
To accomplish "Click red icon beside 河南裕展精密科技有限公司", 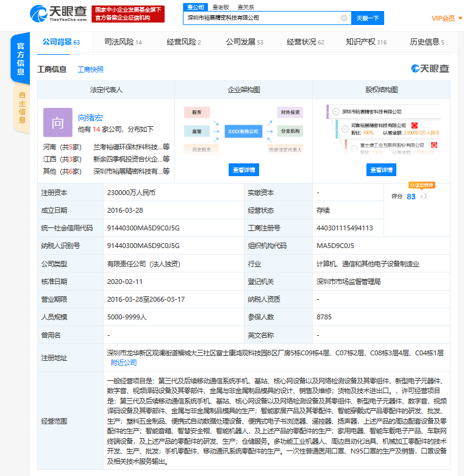I will [x=415, y=126].
